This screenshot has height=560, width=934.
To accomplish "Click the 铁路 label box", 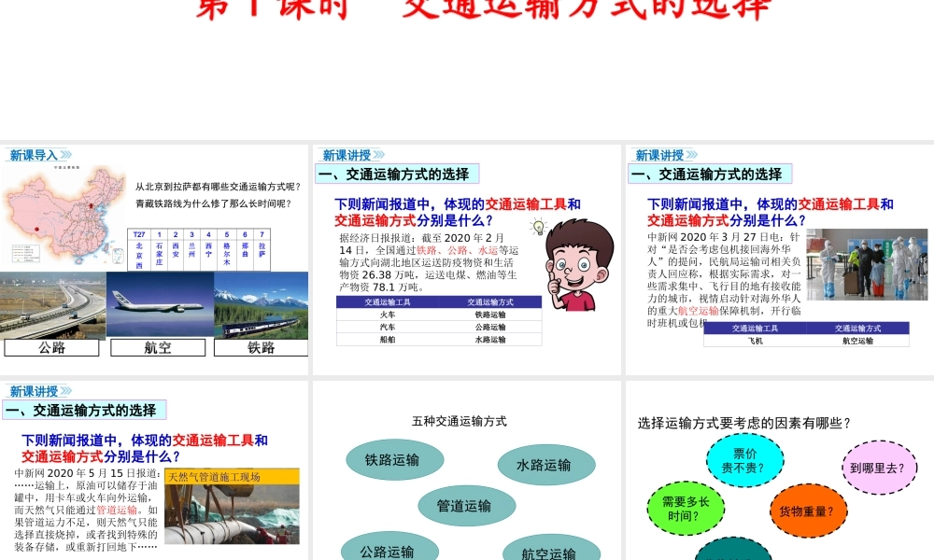I will [261, 347].
